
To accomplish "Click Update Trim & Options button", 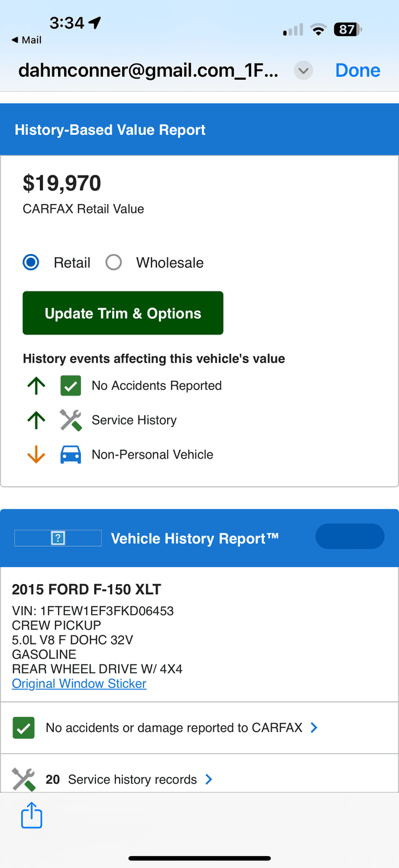I will pos(123,313).
